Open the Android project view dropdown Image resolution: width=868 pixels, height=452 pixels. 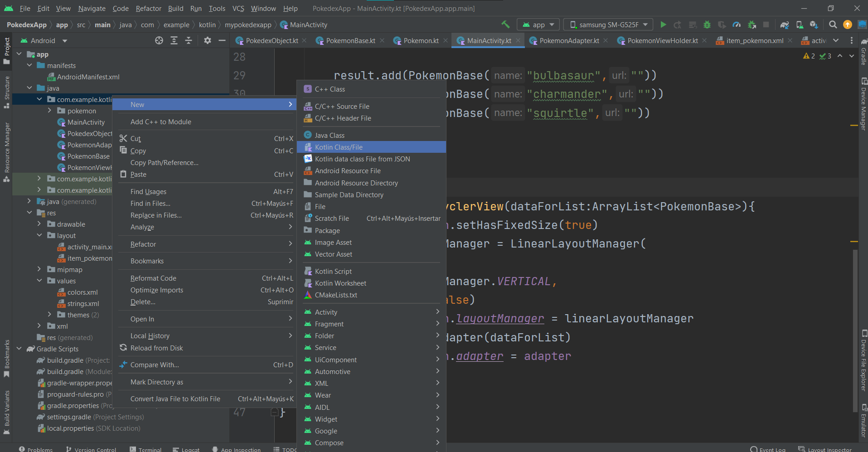coord(44,41)
